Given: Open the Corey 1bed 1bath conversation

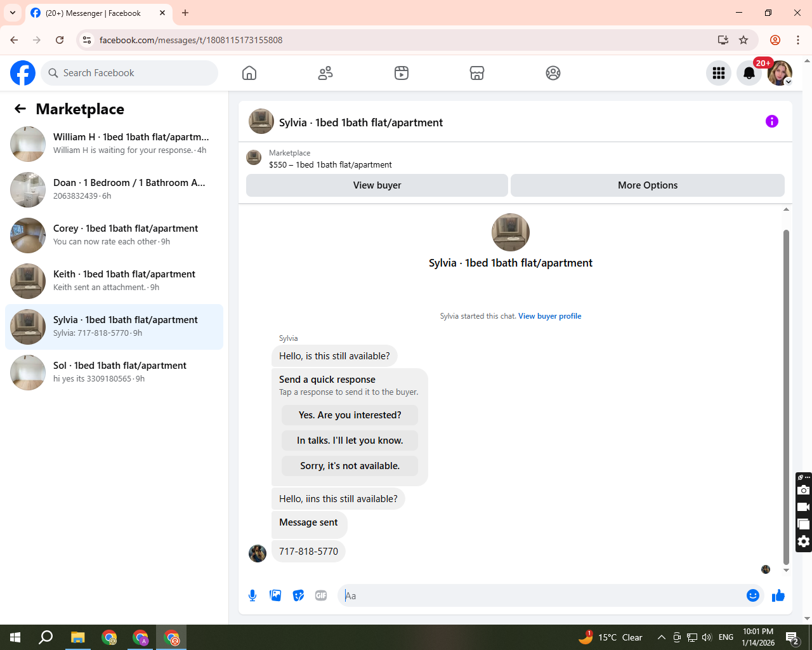Looking at the screenshot, I should click(114, 235).
